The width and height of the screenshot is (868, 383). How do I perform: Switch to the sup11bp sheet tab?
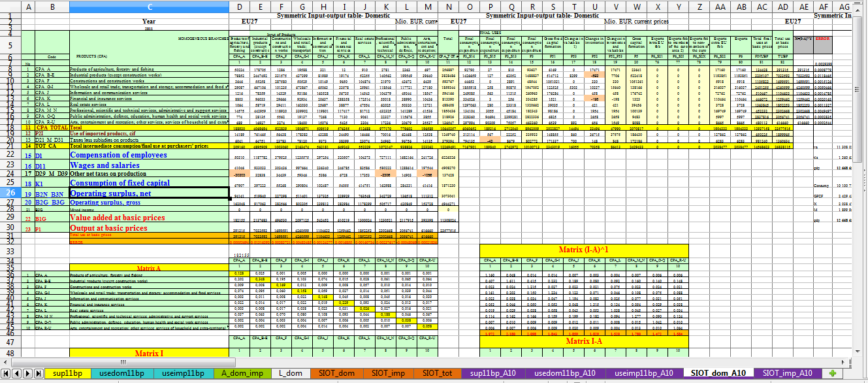67,373
